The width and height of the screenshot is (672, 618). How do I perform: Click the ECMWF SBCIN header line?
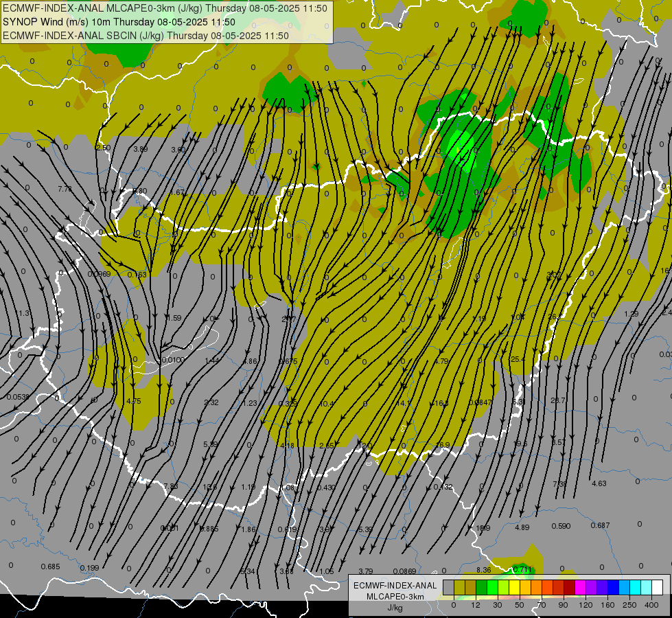click(146, 36)
